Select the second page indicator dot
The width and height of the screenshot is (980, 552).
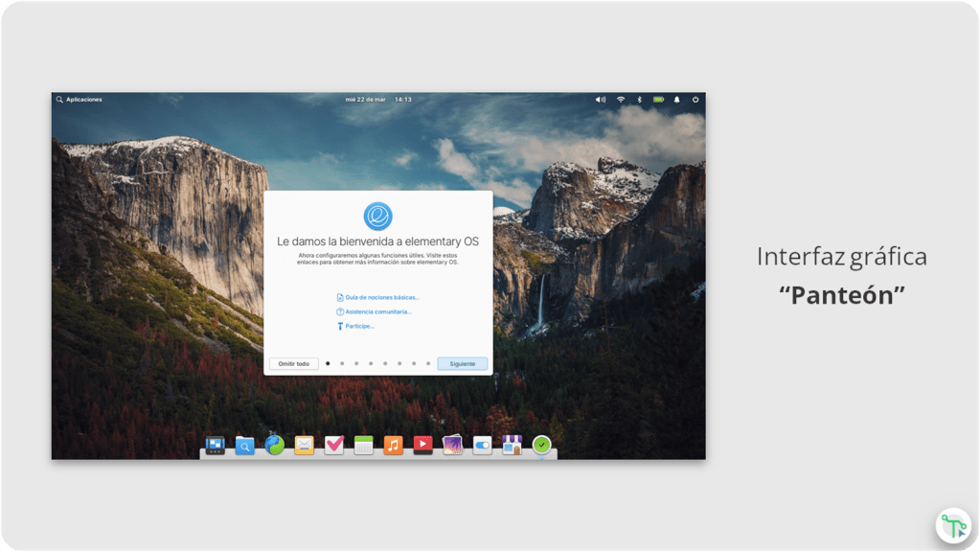342,364
